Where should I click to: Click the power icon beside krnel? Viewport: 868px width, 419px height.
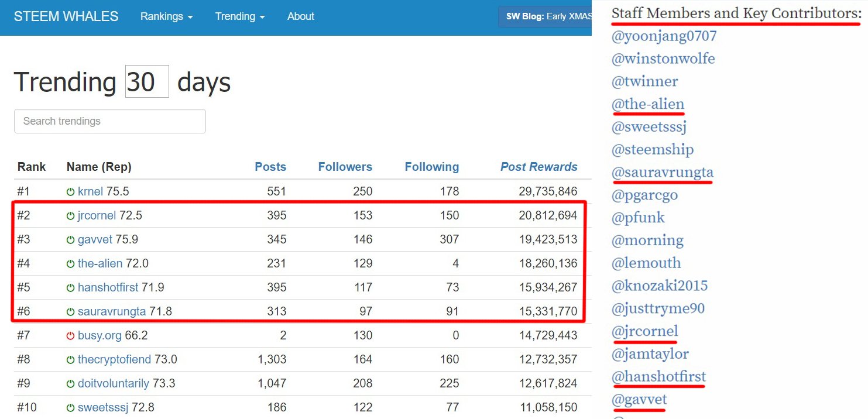tap(71, 191)
